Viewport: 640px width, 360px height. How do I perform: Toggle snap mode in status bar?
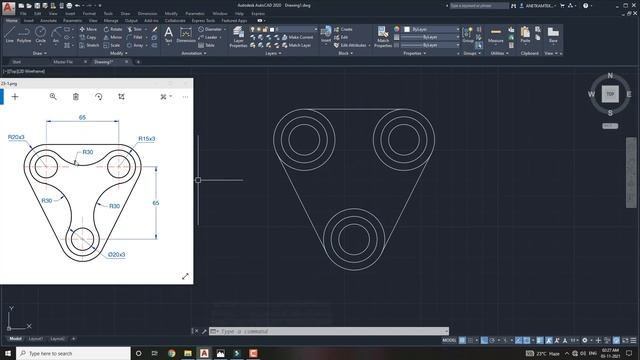(471, 340)
